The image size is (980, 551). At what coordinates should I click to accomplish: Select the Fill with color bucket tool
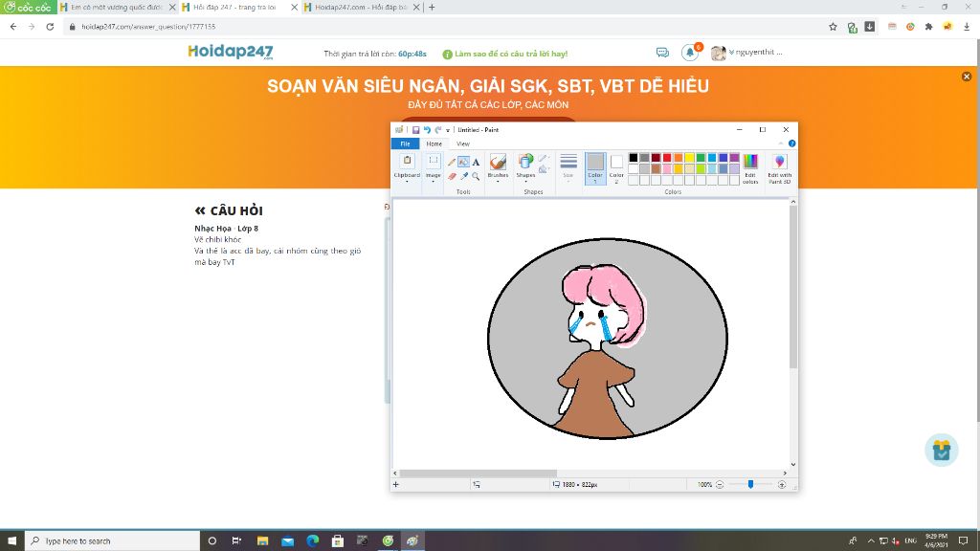pos(463,163)
